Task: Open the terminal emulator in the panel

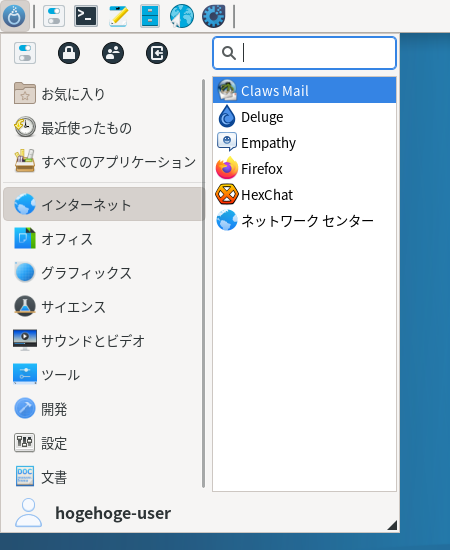Action: click(x=86, y=16)
